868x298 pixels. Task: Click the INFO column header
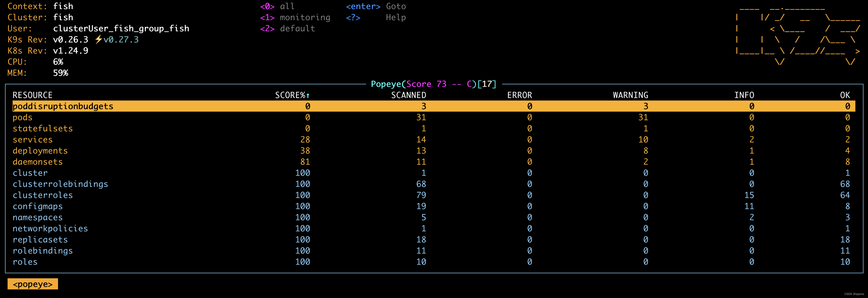tap(744, 95)
